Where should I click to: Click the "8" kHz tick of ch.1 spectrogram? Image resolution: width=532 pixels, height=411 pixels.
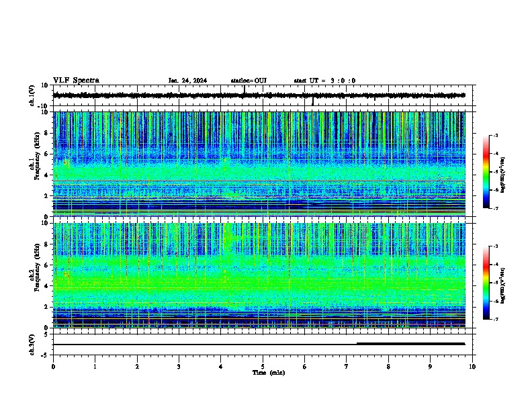[46, 133]
